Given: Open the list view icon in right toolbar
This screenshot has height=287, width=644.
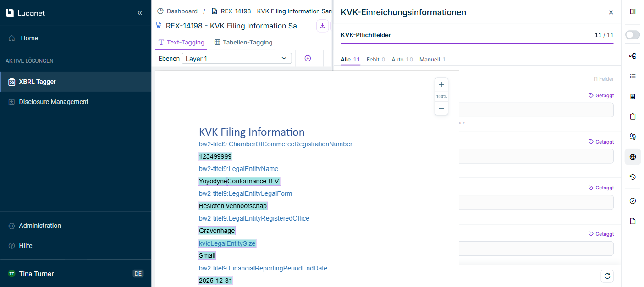Looking at the screenshot, I should pos(633,76).
